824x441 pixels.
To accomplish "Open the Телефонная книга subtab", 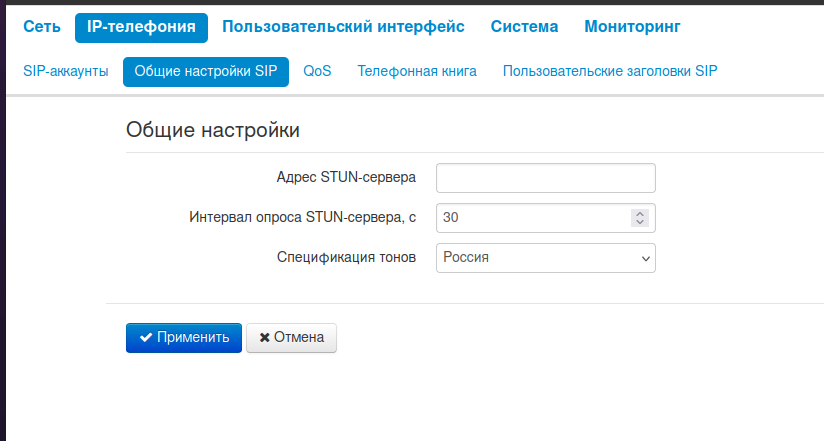I will [x=417, y=71].
